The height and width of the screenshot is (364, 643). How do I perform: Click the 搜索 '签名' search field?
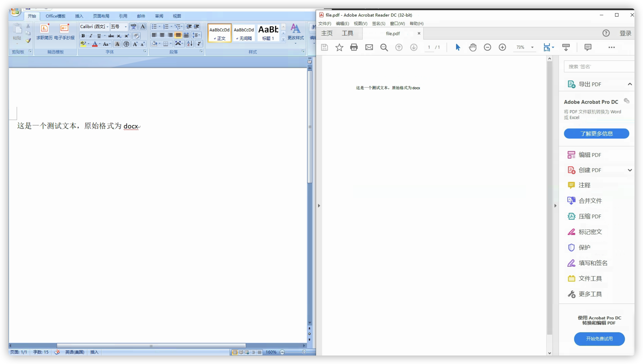(599, 67)
